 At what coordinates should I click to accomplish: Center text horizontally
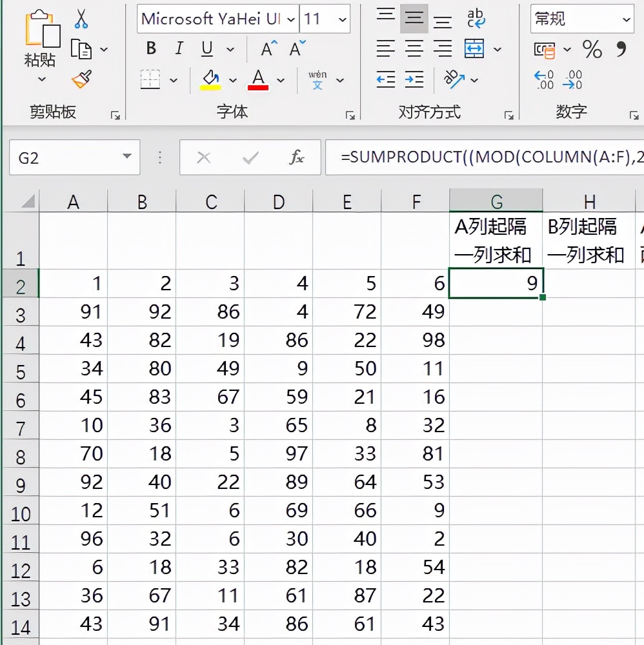(414, 49)
